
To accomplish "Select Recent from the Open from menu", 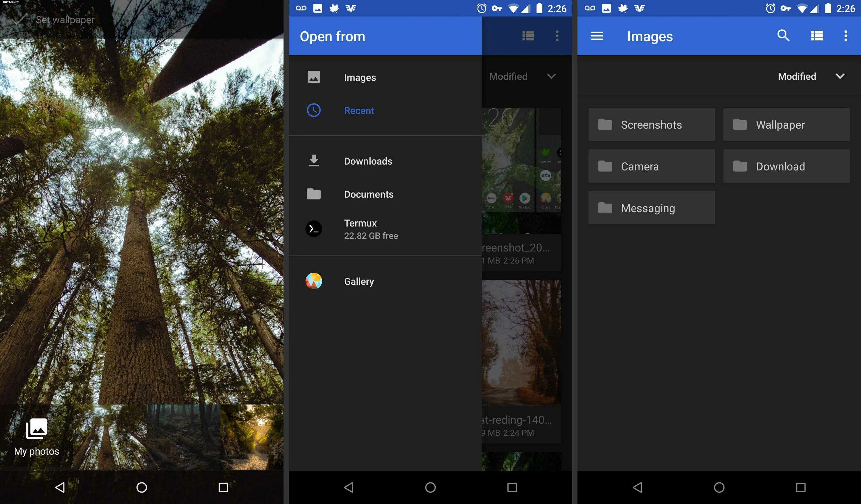I will click(x=359, y=111).
